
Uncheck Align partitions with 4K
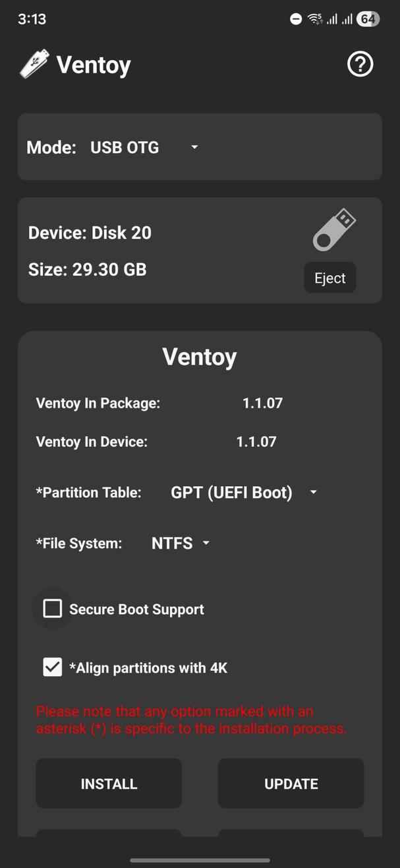tap(52, 667)
